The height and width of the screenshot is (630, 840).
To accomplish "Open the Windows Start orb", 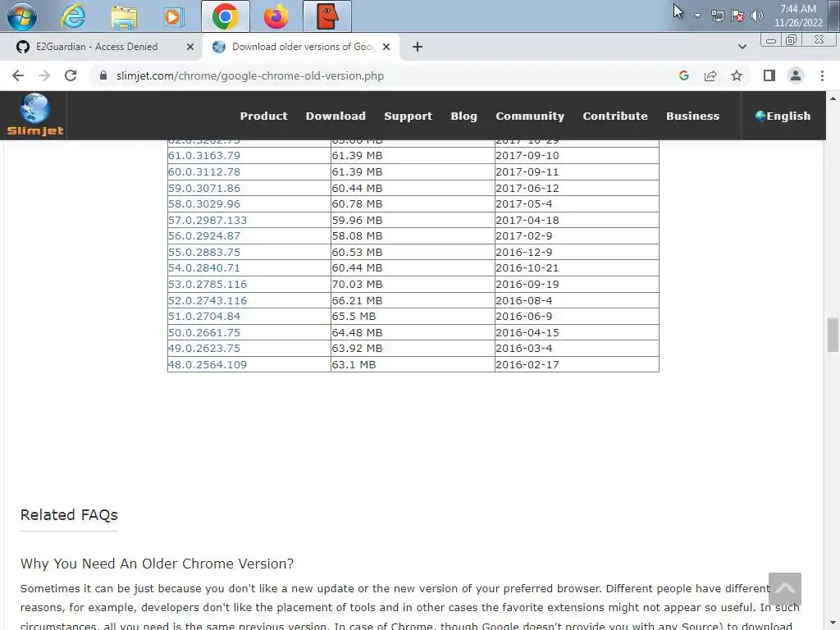I will [x=22, y=16].
